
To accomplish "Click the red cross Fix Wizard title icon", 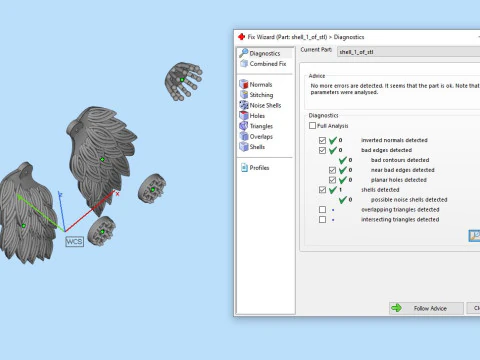I will pos(241,37).
